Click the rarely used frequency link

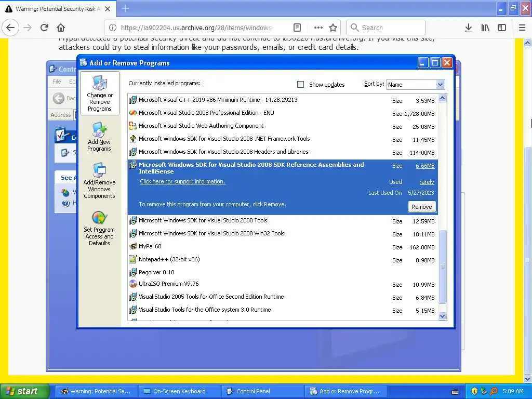point(427,182)
